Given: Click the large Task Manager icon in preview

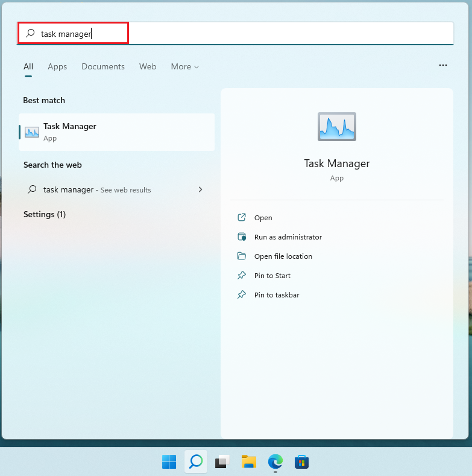Looking at the screenshot, I should [336, 127].
